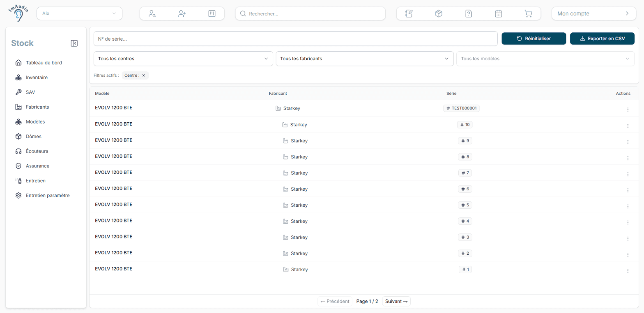Screen dimensions: 644x313
Task: Open actions menu for serial 10
Action: tap(628, 126)
